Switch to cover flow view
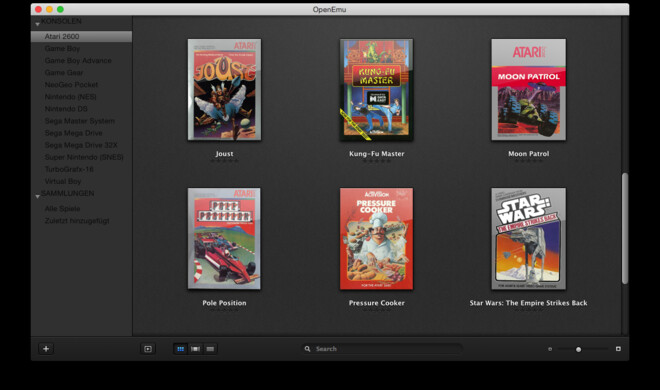Viewport: 660px width, 390px height. (195, 349)
